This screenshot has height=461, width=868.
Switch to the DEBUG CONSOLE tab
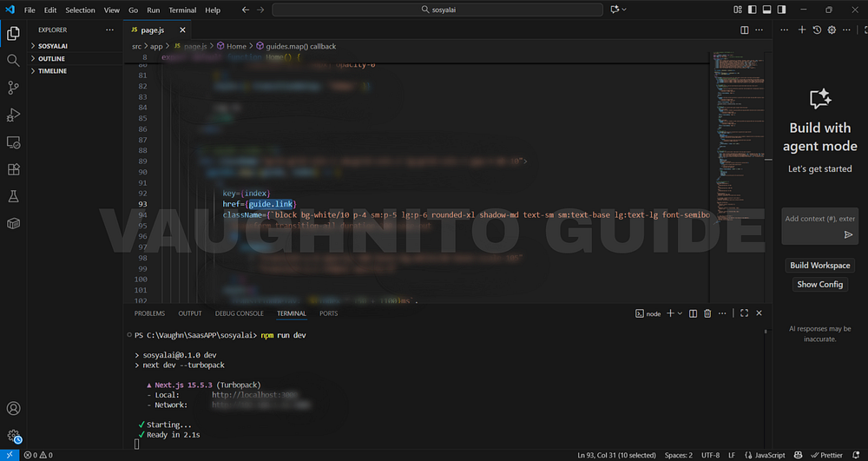[x=240, y=313]
